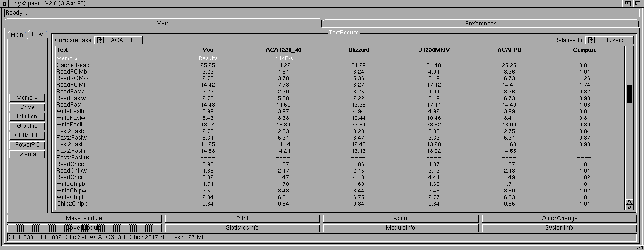Select the ReadFastl row
The height and width of the screenshot is (250, 644).
pyautogui.click(x=340, y=105)
